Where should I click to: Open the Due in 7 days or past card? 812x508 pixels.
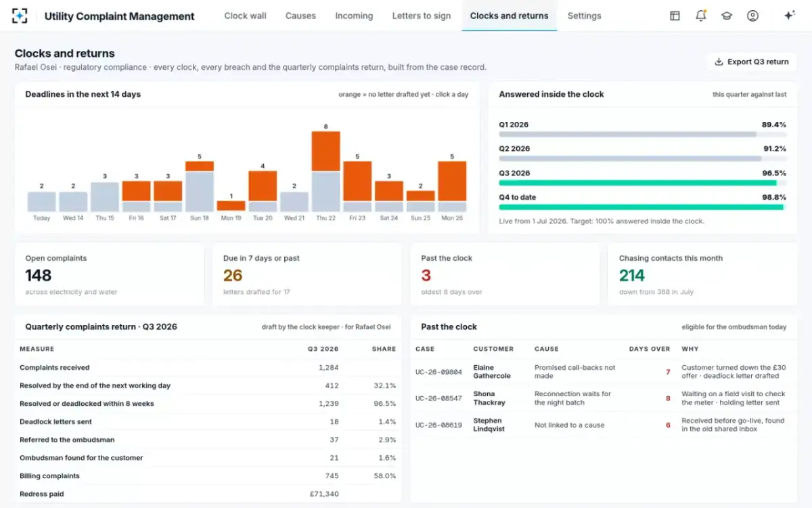pyautogui.click(x=307, y=274)
